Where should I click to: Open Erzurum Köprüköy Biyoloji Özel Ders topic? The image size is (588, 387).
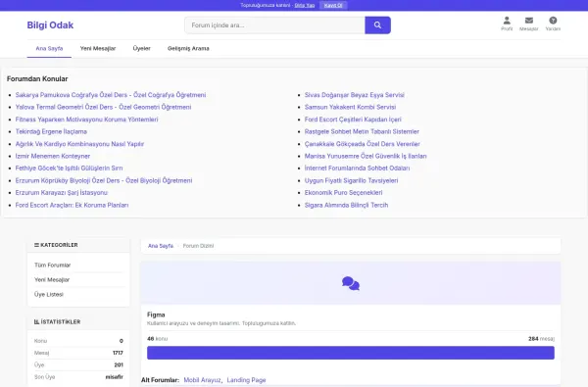104,180
